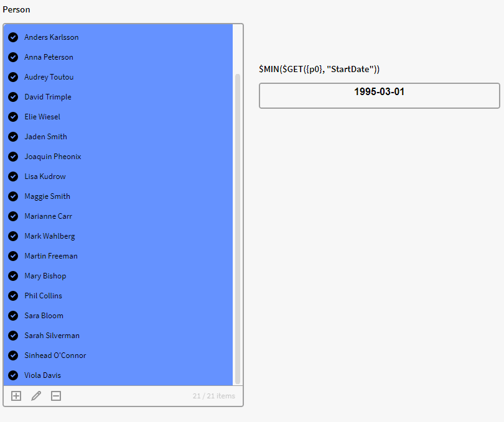Deselect Audrey Toutou's check icon
The height and width of the screenshot is (422, 504).
13,77
